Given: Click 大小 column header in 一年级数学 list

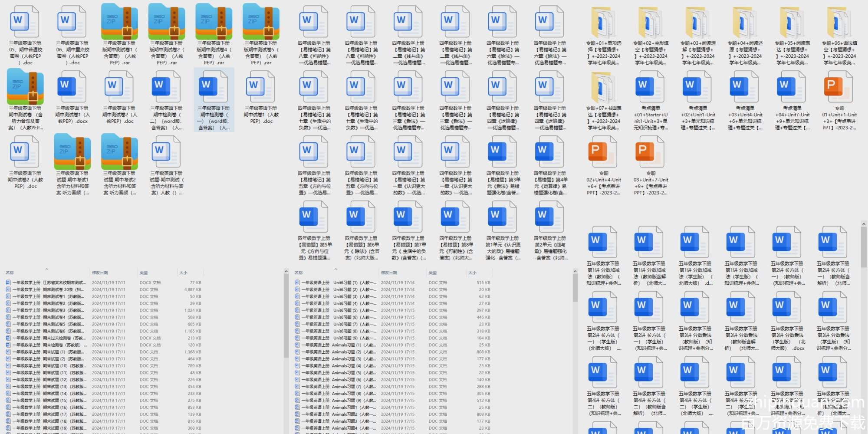Looking at the screenshot, I should 184,273.
